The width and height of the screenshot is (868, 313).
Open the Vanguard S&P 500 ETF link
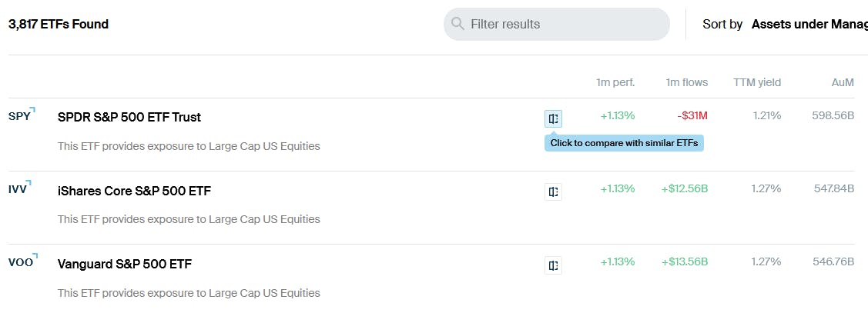coord(125,264)
